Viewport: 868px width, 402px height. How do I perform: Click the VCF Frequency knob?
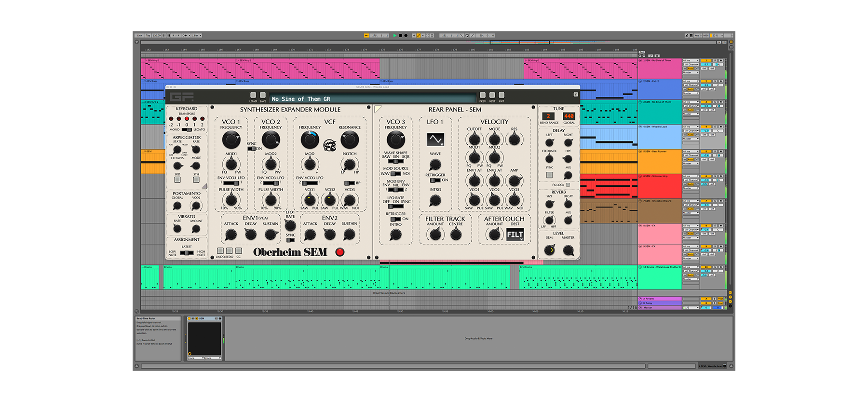pos(310,140)
